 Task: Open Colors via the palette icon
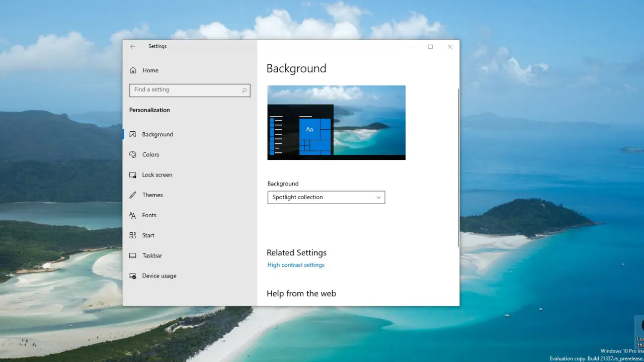(x=133, y=154)
